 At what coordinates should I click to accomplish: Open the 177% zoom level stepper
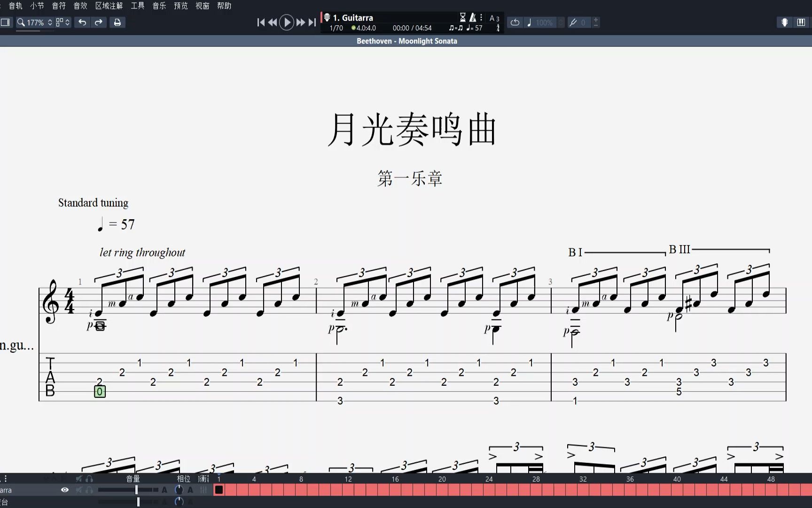tap(50, 22)
